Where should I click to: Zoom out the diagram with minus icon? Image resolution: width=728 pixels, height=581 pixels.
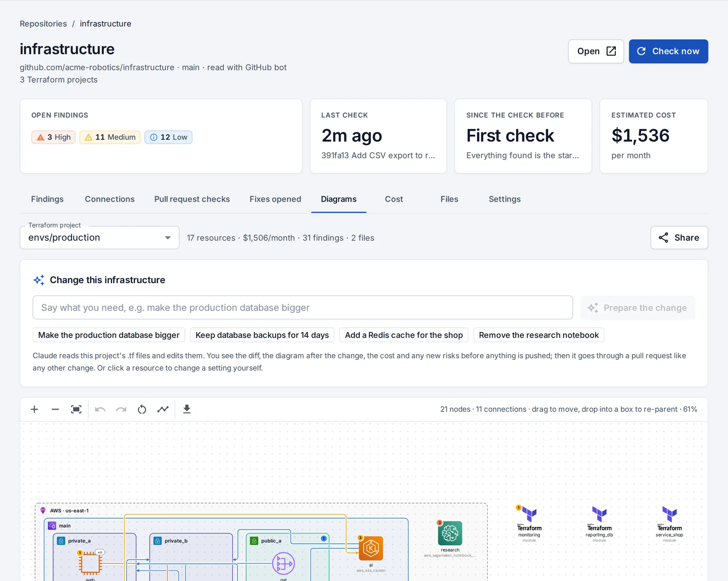tap(55, 409)
